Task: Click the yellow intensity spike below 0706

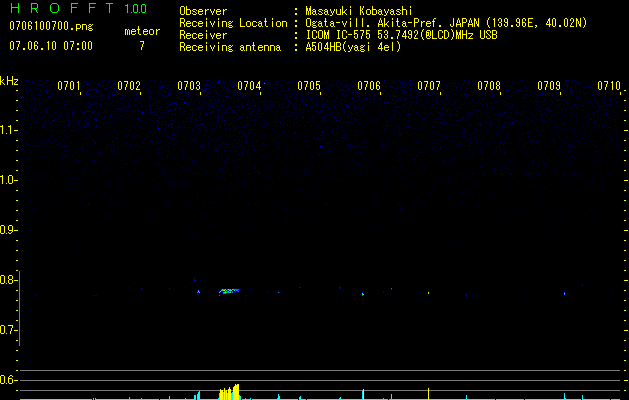Action: (363, 394)
